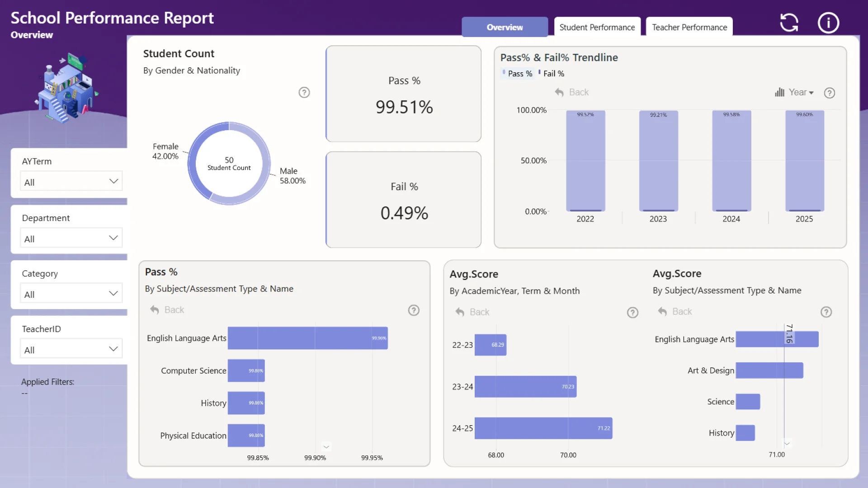Switch to Teacher Performance tab
This screenshot has height=488, width=868.
pyautogui.click(x=689, y=27)
